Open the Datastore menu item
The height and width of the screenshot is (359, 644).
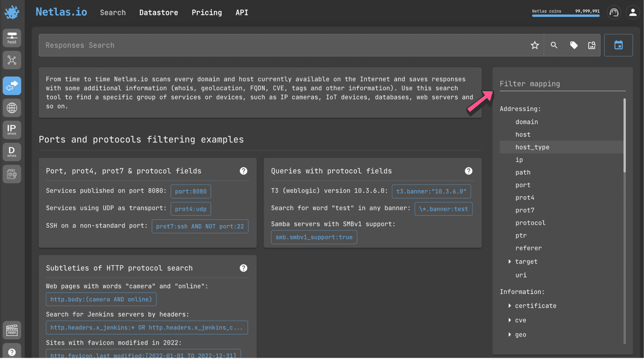158,12
